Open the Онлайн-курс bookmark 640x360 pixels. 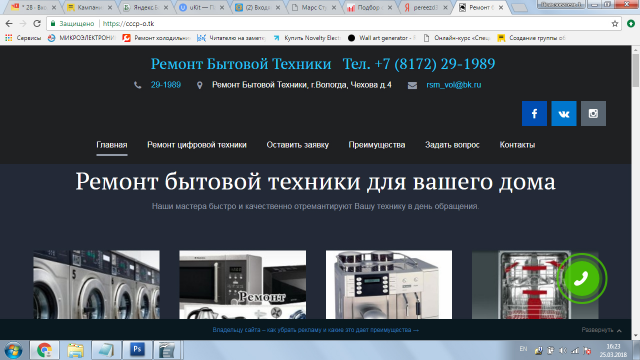point(456,38)
